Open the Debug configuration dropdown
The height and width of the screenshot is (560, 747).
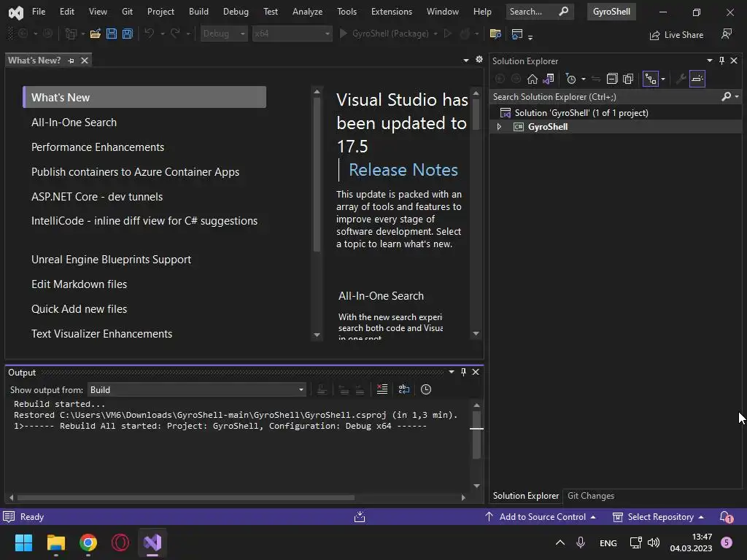[x=223, y=34]
